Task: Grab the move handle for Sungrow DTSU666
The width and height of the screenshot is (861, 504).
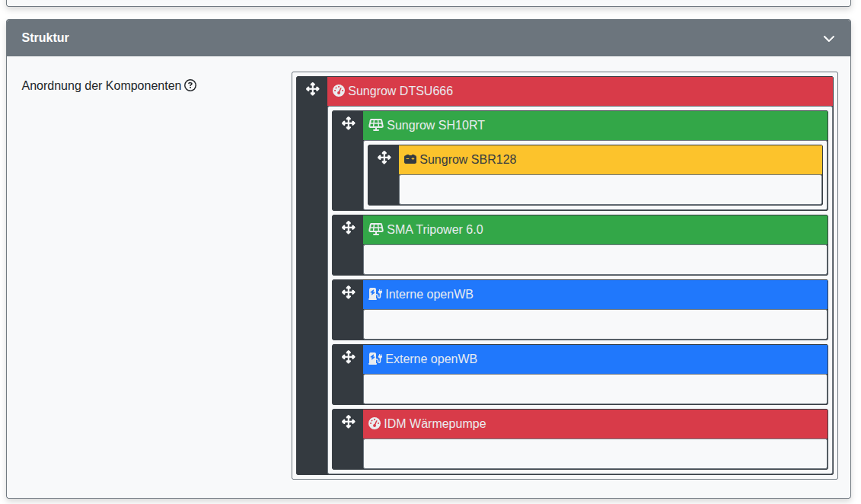Action: [312, 89]
